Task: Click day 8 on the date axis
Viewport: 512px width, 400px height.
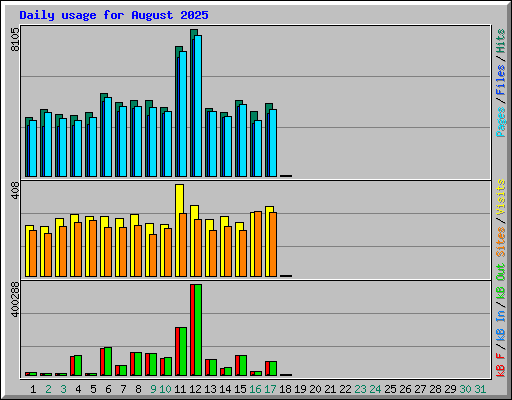Action: coord(138,389)
